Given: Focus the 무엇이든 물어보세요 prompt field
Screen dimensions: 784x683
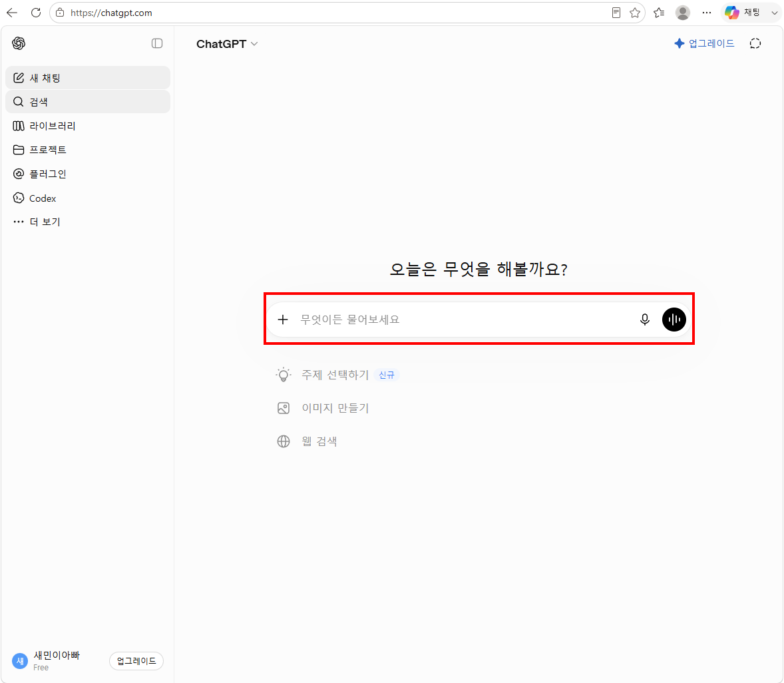Looking at the screenshot, I should pyautogui.click(x=465, y=320).
